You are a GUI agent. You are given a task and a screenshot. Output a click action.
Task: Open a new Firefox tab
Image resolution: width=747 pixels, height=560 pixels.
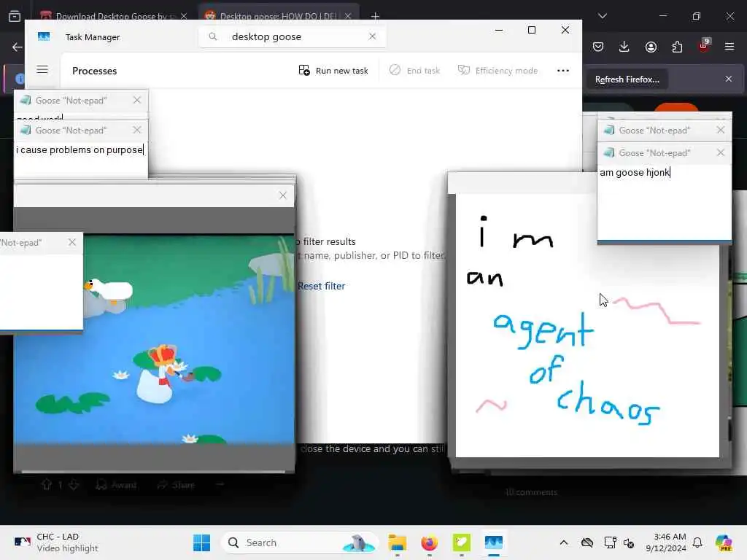point(375,16)
